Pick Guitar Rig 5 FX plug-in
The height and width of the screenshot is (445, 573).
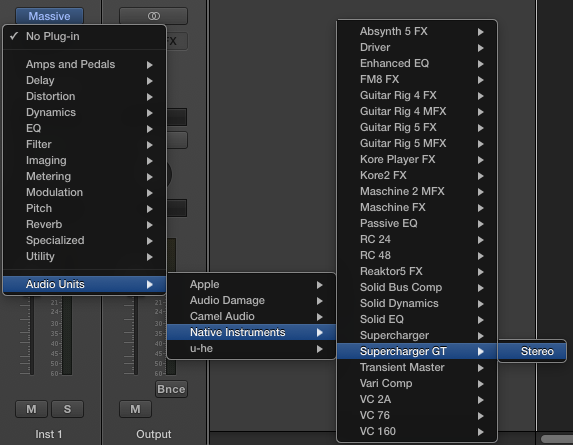[x=417, y=128]
